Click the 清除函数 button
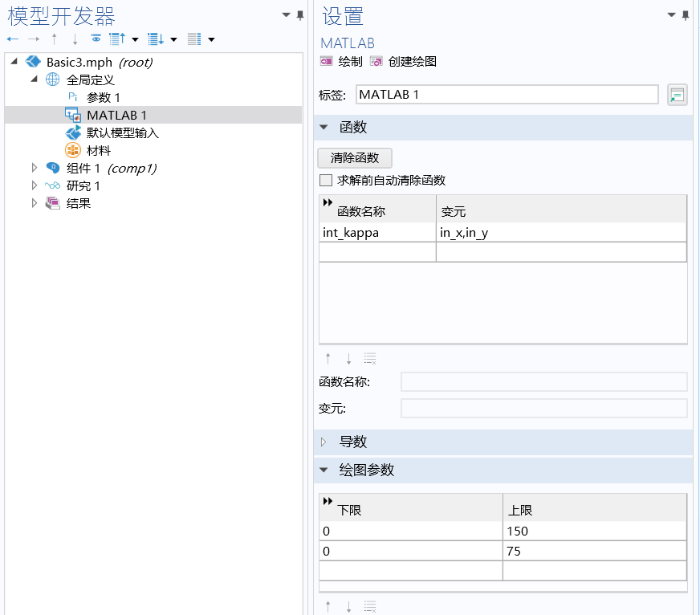700x615 pixels. coord(354,157)
